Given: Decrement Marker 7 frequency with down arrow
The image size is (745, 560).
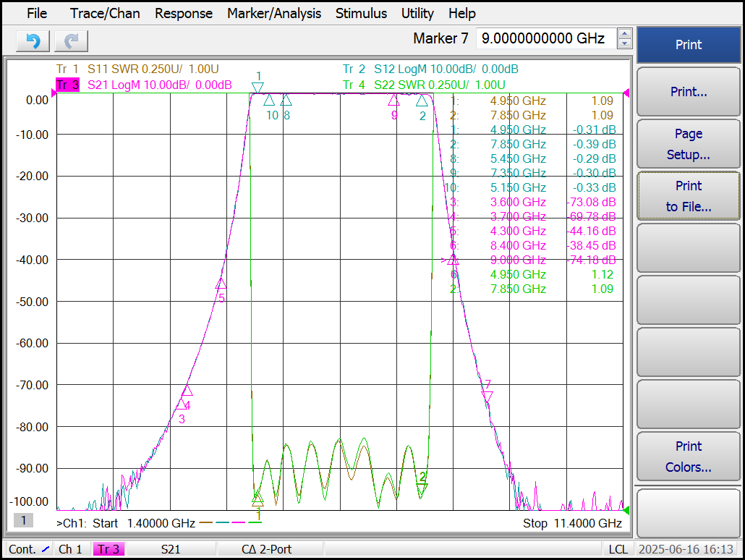Looking at the screenshot, I should [x=625, y=43].
